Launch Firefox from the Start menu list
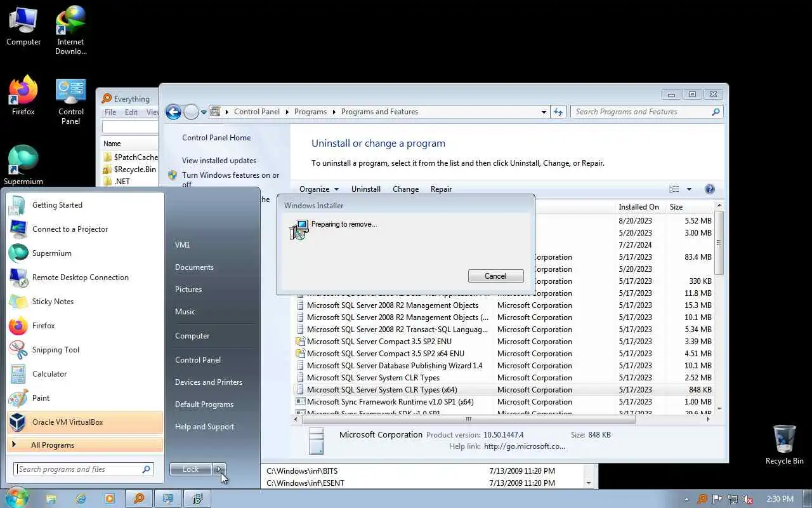The width and height of the screenshot is (812, 508). coord(85,326)
